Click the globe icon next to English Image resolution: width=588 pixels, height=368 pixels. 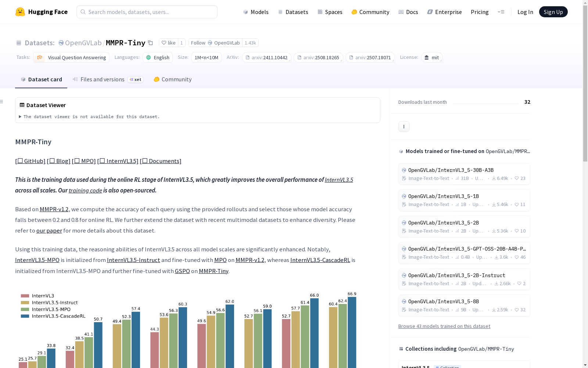coord(148,57)
